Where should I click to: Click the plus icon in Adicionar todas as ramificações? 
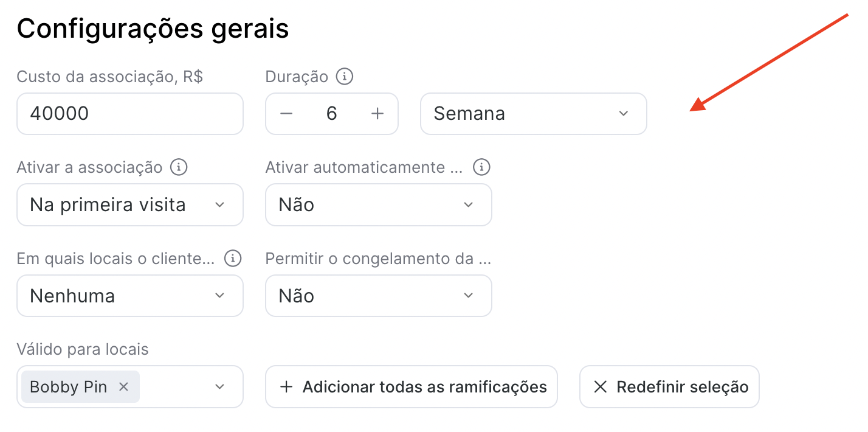[286, 387]
